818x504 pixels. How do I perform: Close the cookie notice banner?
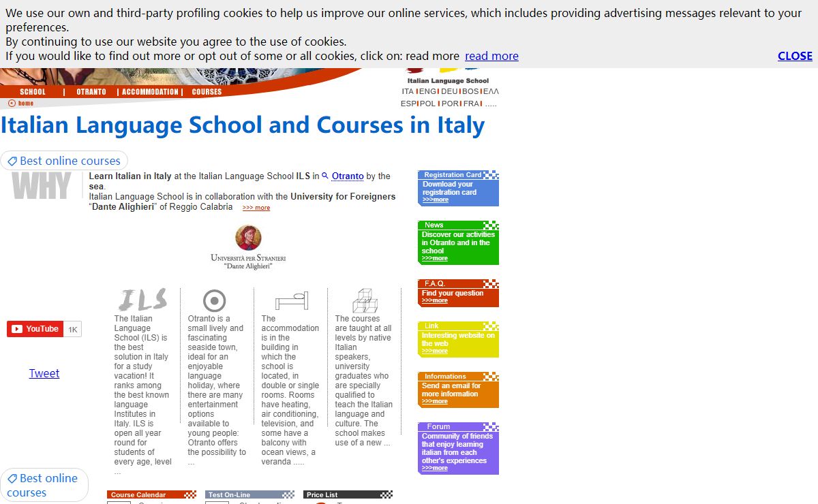pyautogui.click(x=795, y=56)
